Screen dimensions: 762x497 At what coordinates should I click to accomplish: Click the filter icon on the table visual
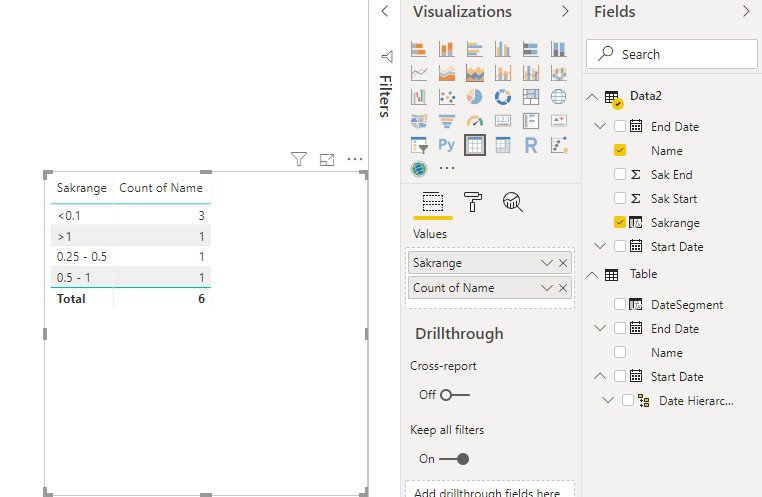pyautogui.click(x=299, y=159)
